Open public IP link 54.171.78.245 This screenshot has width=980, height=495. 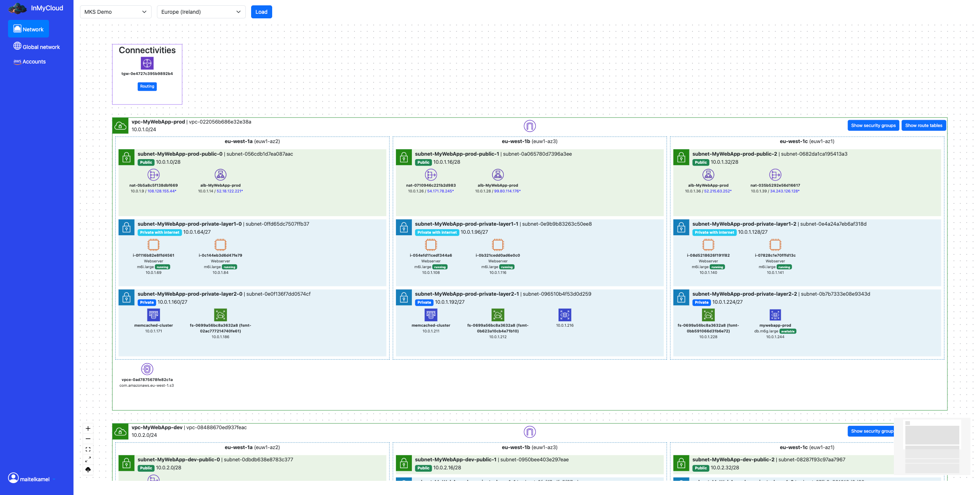pyautogui.click(x=441, y=191)
